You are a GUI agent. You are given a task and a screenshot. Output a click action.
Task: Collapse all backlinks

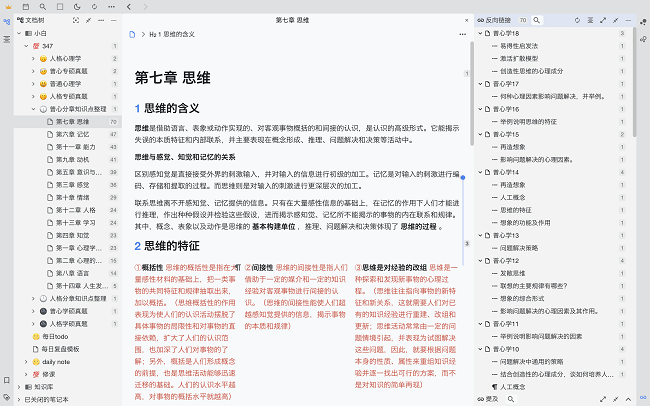pos(616,20)
